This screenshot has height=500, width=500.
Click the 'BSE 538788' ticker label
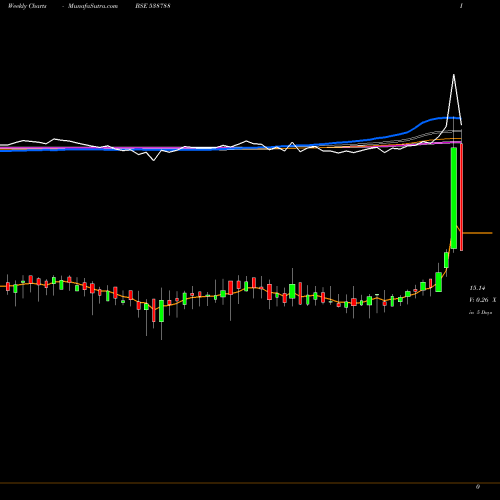coord(153,6)
